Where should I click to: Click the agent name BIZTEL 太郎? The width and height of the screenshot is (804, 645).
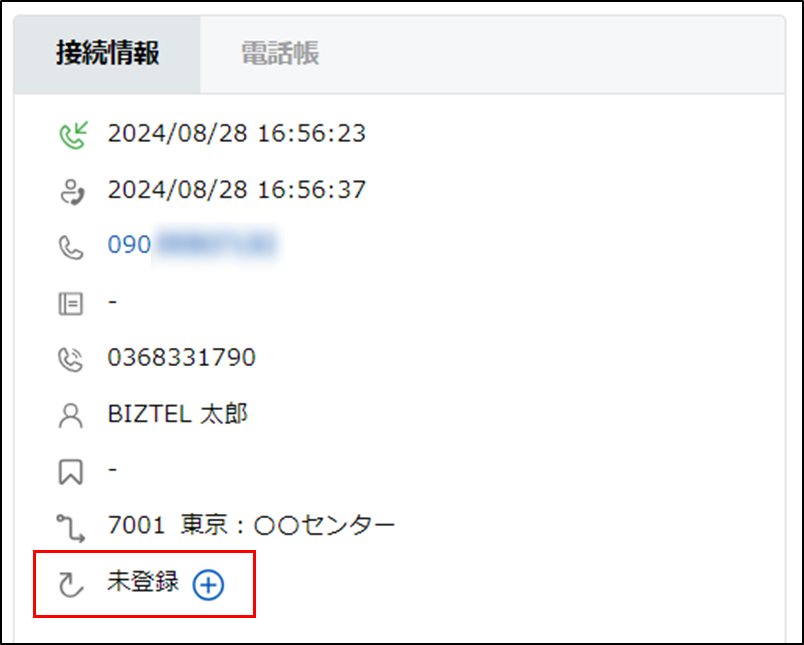tap(177, 414)
